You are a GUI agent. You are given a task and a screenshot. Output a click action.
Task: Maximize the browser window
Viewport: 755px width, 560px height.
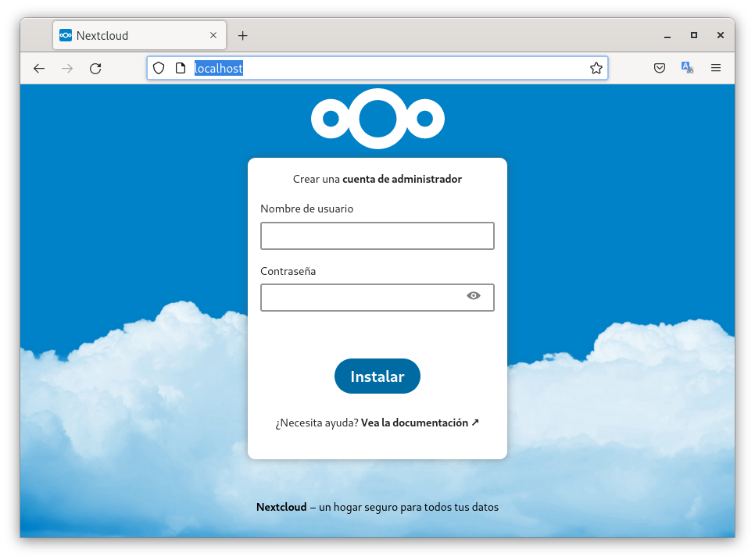pyautogui.click(x=693, y=35)
